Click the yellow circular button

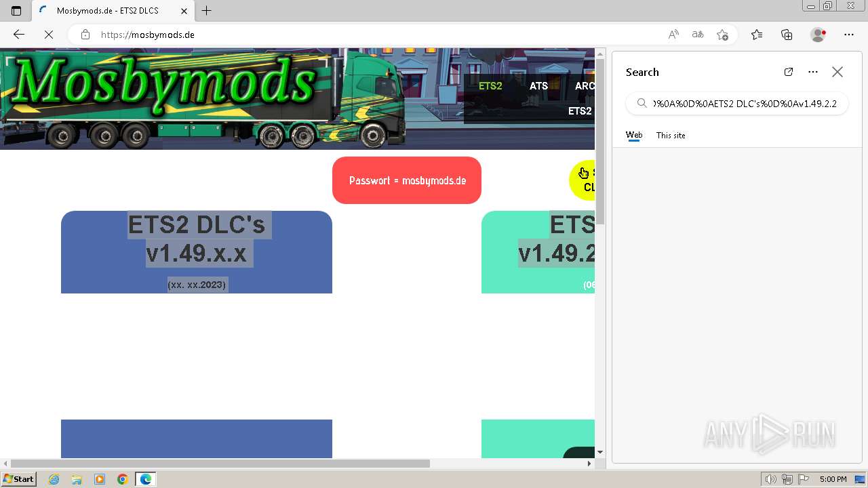point(583,180)
